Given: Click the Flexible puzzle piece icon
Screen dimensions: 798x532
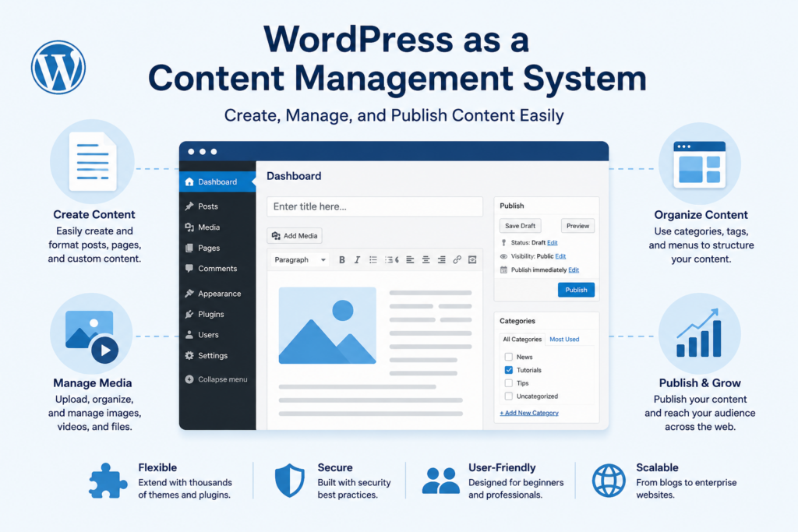Looking at the screenshot, I should click(x=108, y=481).
